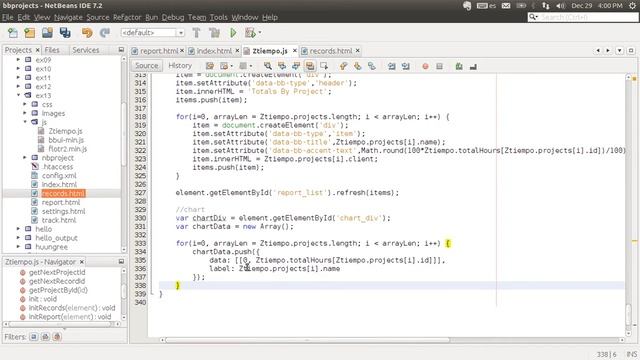Screen dimensions: 640x360
Task: Click the Uncomment icon in editor toolbar
Action: pos(473,66)
